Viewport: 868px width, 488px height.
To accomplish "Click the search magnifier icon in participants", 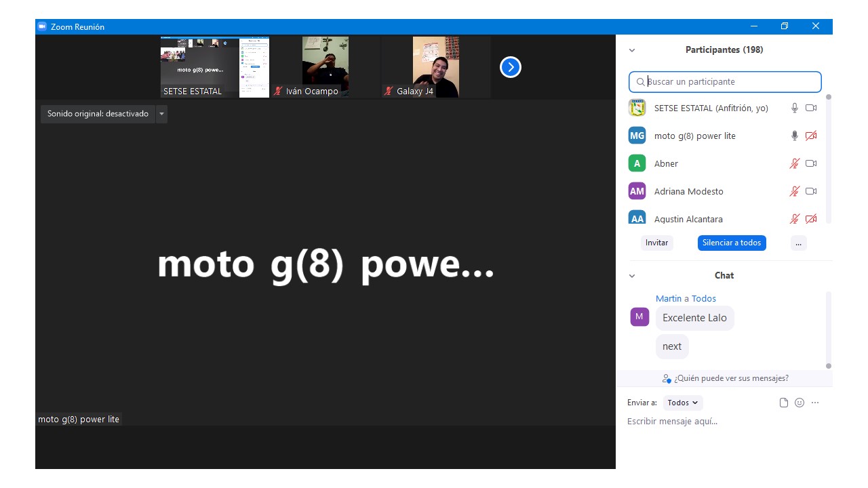I will click(640, 82).
